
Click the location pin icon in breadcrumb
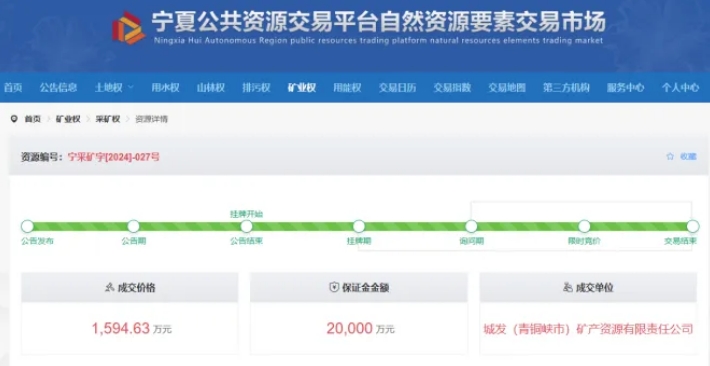[14, 119]
